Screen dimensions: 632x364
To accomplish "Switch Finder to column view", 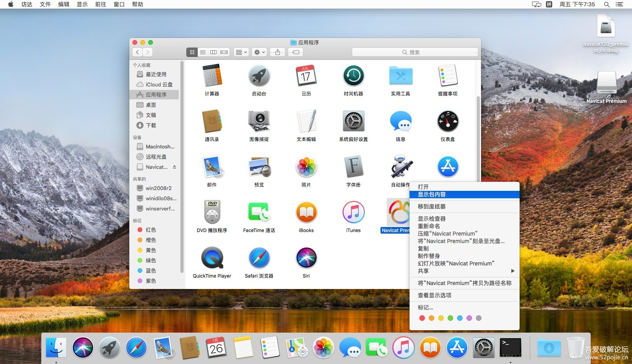I will [x=213, y=52].
